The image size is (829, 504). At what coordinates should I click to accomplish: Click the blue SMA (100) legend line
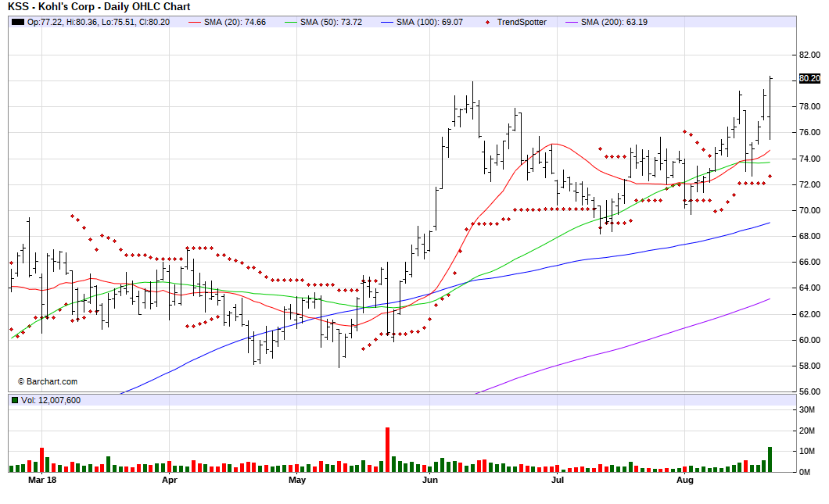pos(387,22)
